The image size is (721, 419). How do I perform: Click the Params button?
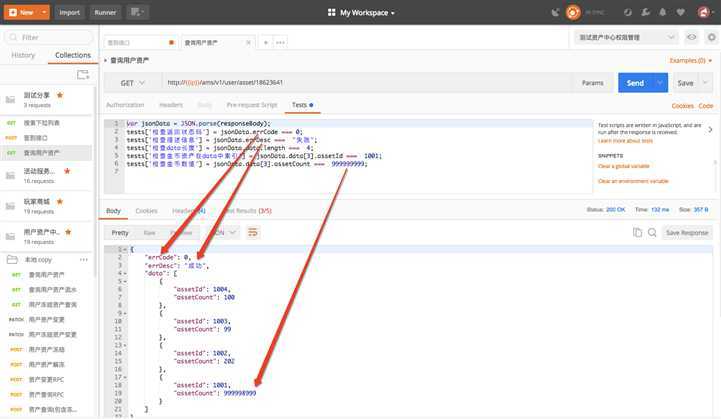pos(592,83)
